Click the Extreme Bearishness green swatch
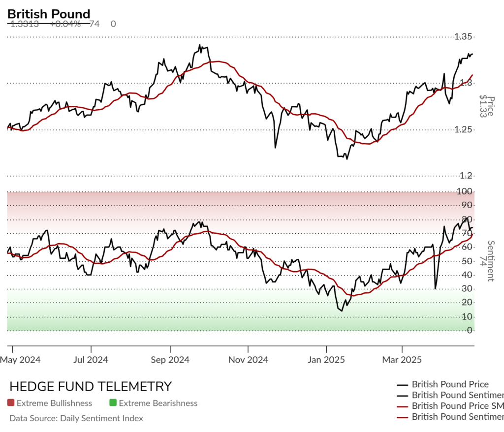The width and height of the screenshot is (504, 432). [x=113, y=402]
